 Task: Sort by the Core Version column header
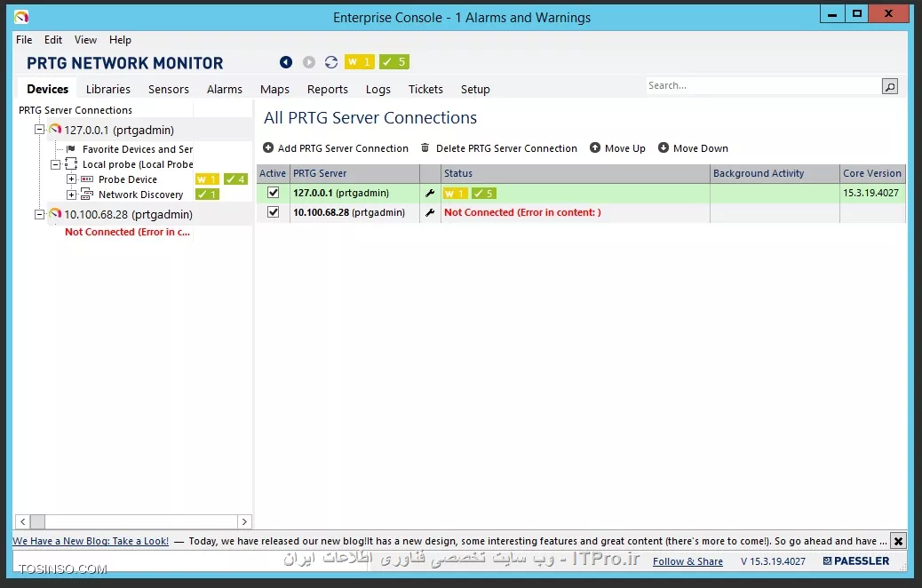point(872,173)
